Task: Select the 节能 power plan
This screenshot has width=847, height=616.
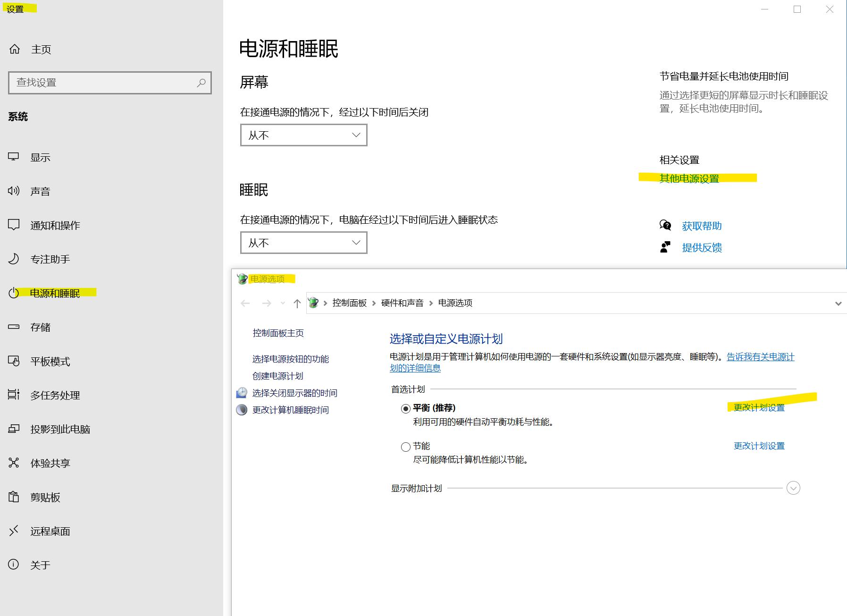Action: pos(405,447)
